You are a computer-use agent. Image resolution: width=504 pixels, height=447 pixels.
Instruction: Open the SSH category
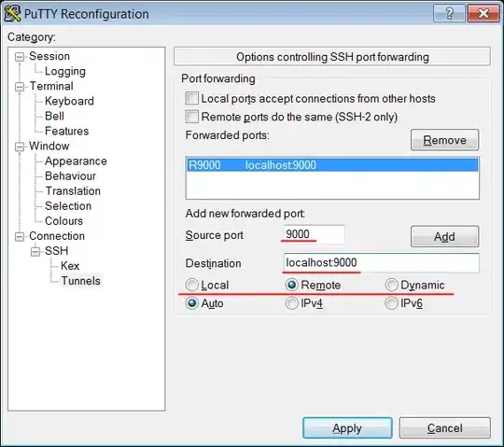point(56,251)
